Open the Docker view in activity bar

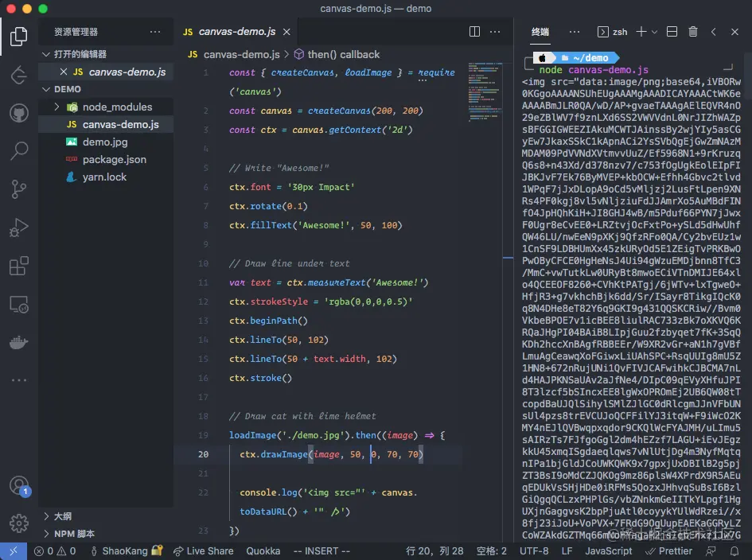click(x=19, y=342)
